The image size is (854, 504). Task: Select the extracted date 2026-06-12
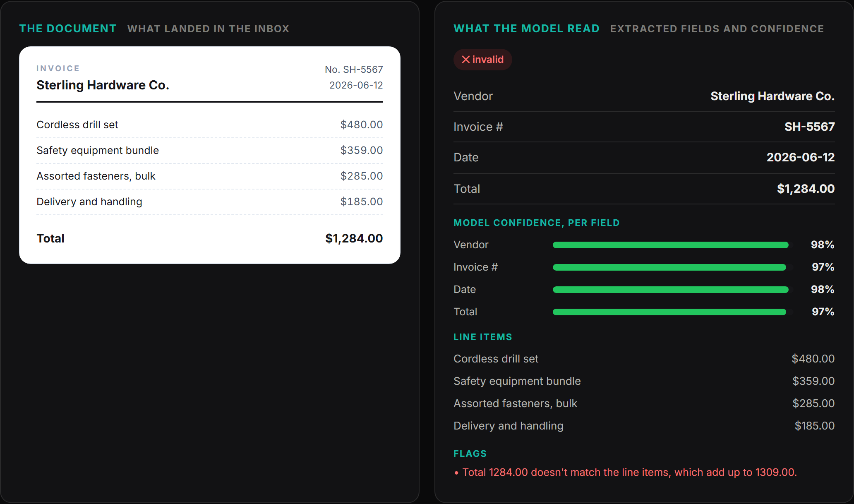point(801,157)
